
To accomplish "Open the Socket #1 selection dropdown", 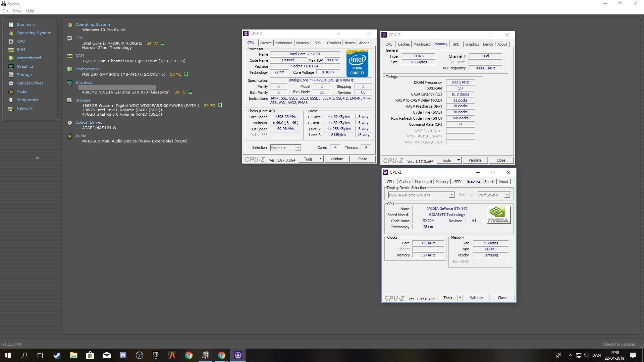I will coord(285,147).
